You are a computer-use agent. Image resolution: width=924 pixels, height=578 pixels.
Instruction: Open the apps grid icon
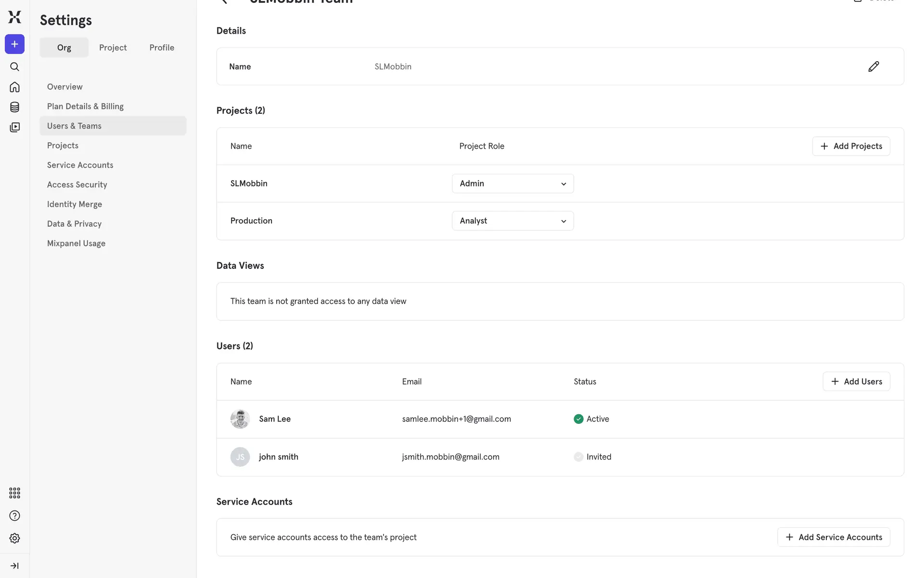[x=14, y=493]
